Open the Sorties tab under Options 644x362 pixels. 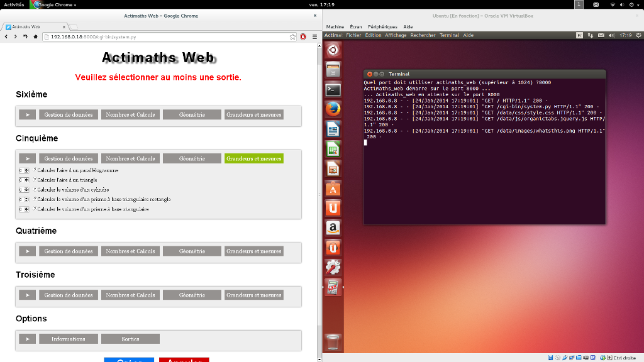click(130, 339)
